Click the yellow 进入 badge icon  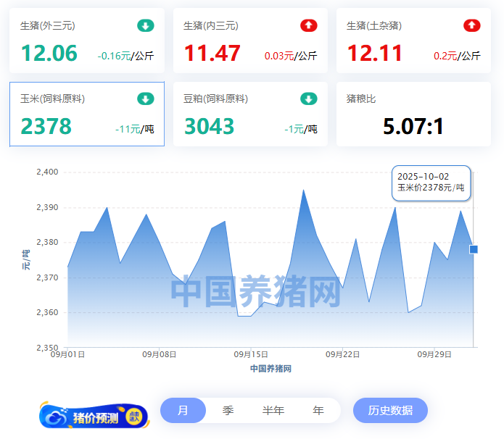click(134, 417)
